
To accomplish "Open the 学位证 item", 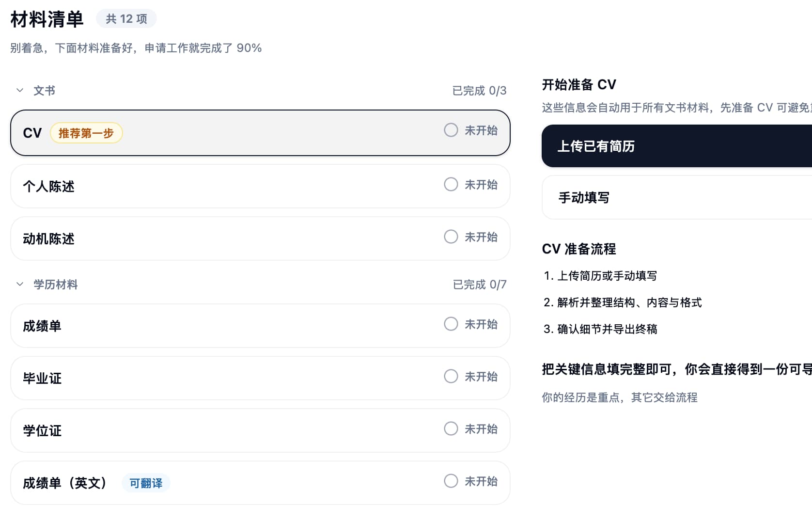I will pos(242,430).
